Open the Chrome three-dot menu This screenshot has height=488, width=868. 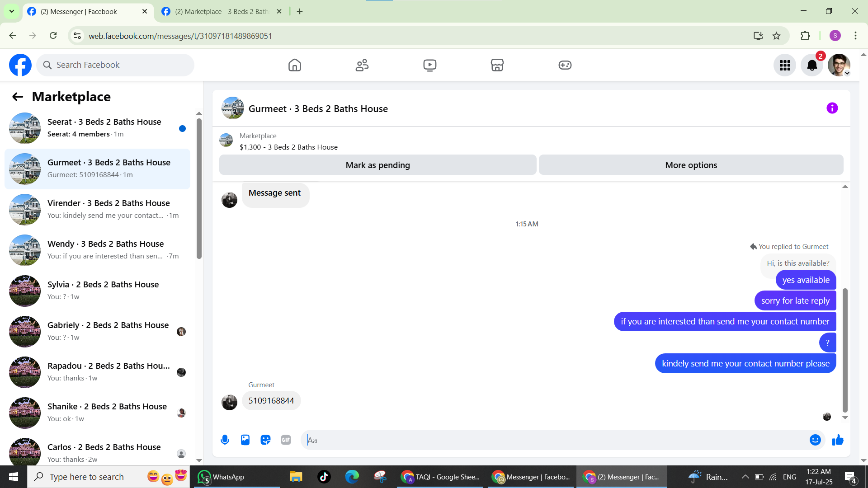855,36
